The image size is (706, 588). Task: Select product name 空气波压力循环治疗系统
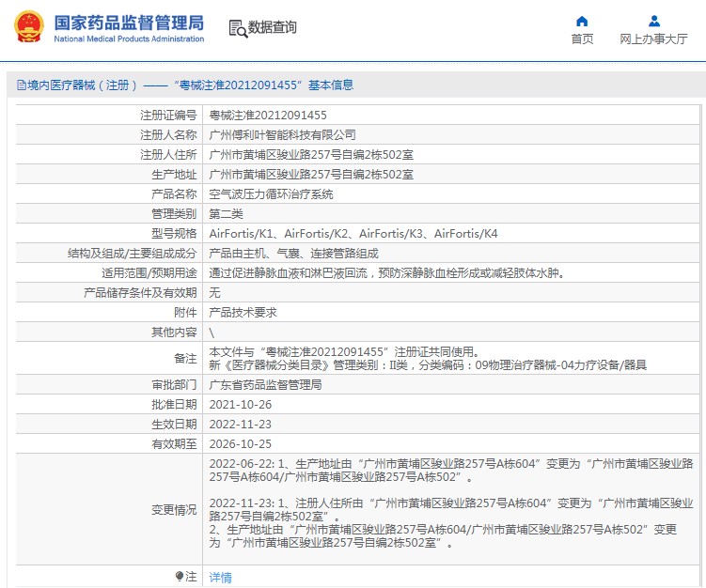[271, 194]
